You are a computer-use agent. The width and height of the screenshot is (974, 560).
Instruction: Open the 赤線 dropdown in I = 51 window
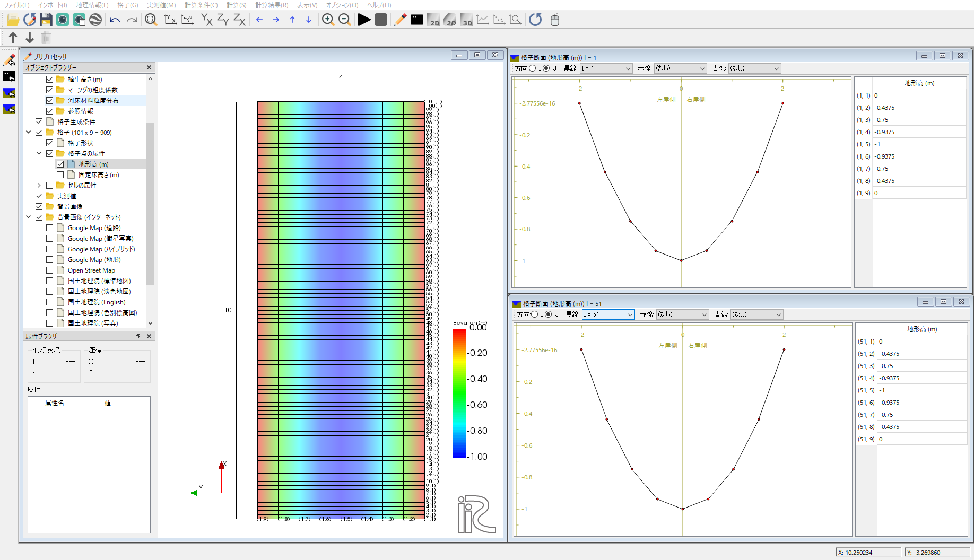682,314
